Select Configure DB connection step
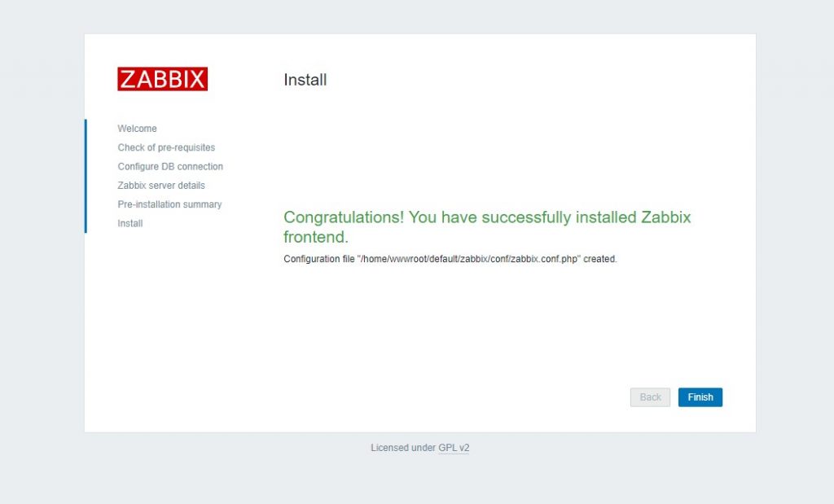This screenshot has height=504, width=834. [170, 166]
